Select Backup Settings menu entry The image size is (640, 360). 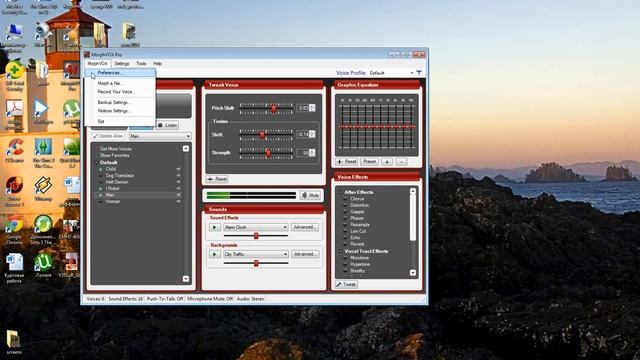[x=120, y=102]
